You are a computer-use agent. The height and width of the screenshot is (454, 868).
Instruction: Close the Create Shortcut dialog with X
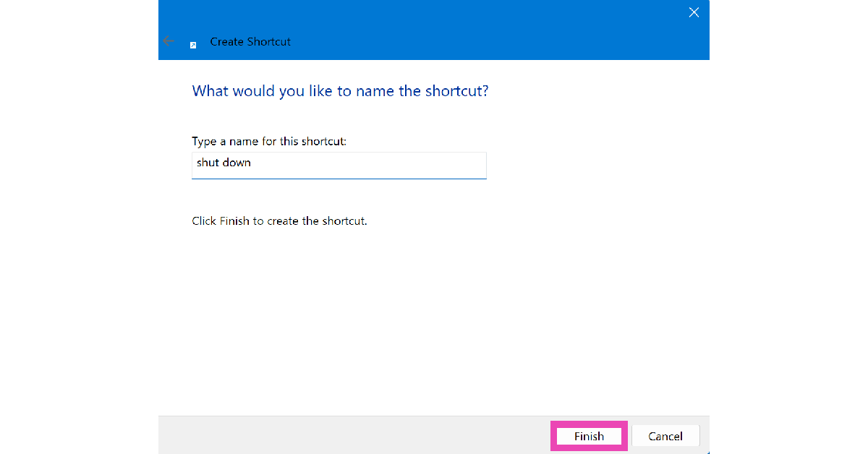click(694, 12)
